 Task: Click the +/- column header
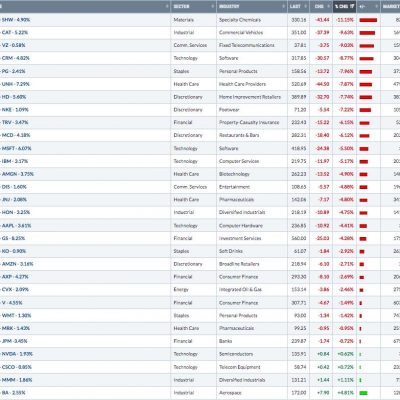point(362,6)
